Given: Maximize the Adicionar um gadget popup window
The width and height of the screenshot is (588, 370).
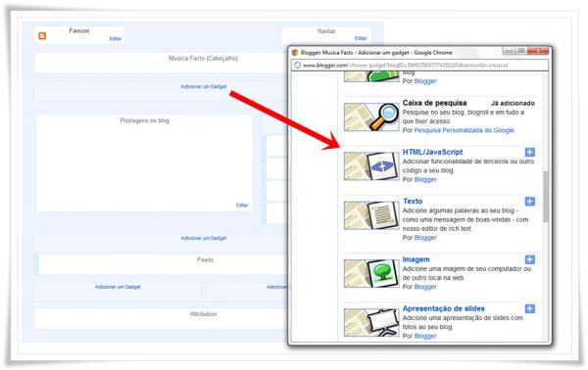Looking at the screenshot, I should tap(521, 51).
